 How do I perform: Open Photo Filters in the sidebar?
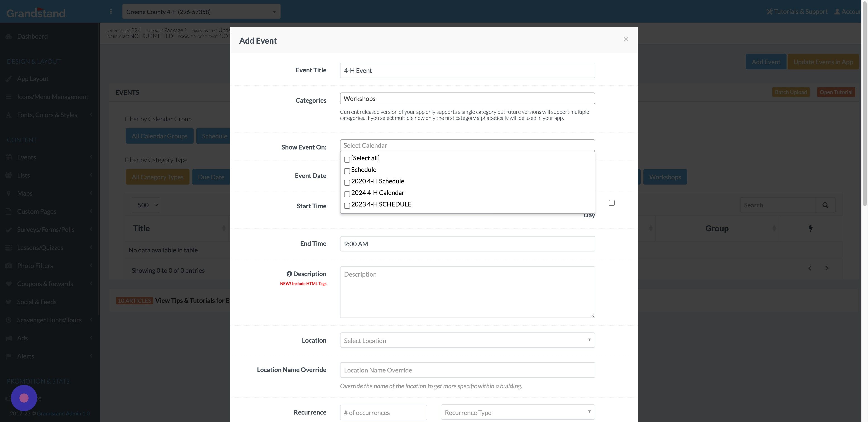coord(35,266)
